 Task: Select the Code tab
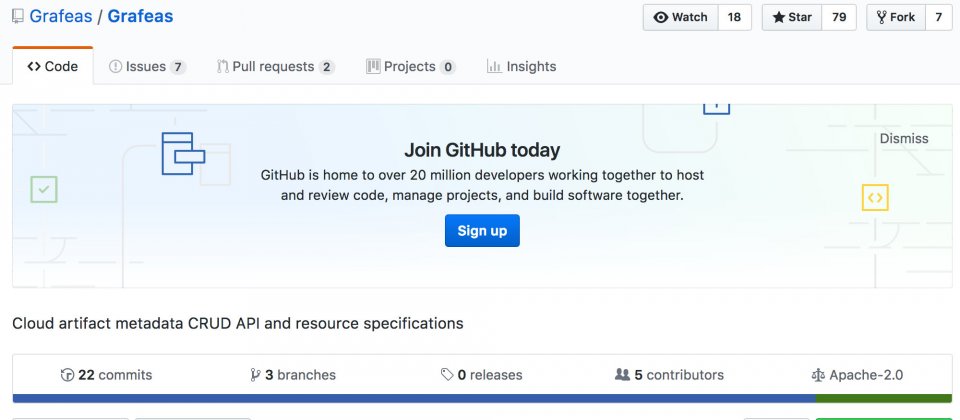coord(53,66)
